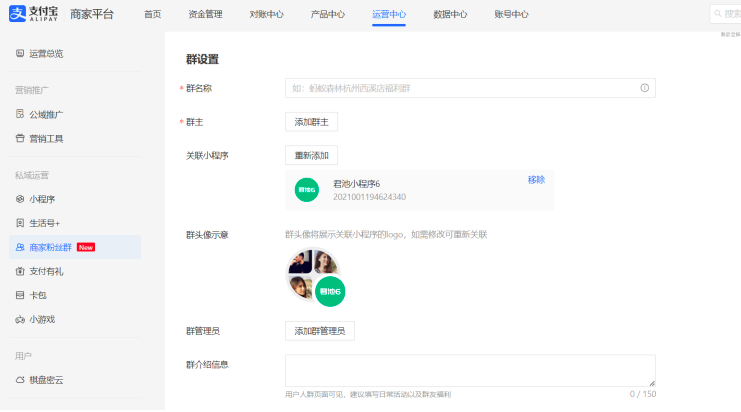Switch to 资金管理 top tab
The image size is (741, 412).
tap(205, 15)
